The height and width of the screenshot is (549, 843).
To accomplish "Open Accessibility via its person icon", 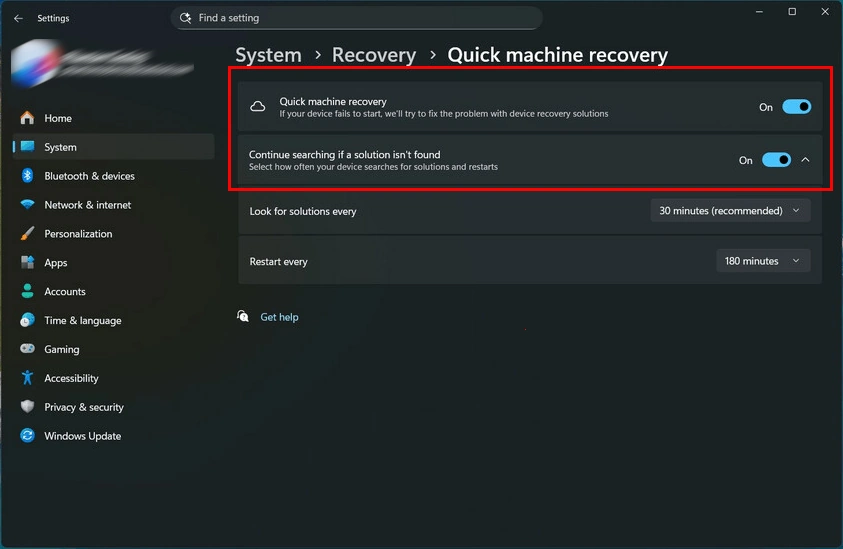I will click(x=27, y=379).
